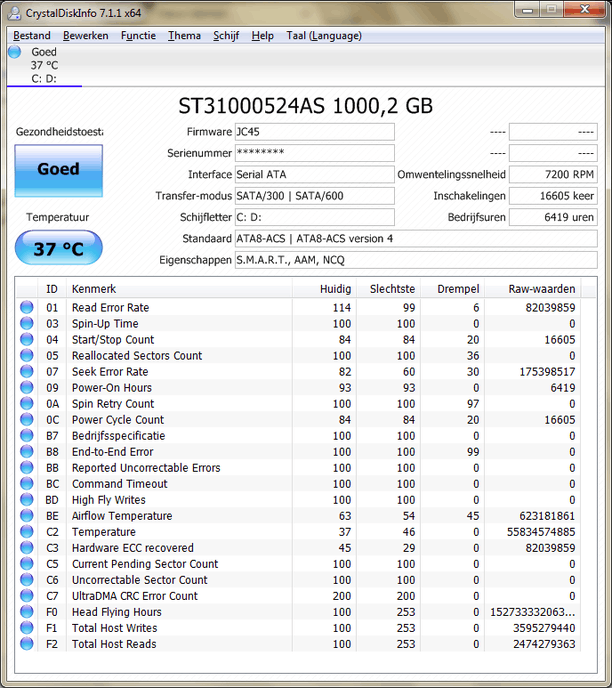Open the Help menu
The width and height of the screenshot is (612, 688).
pos(262,36)
